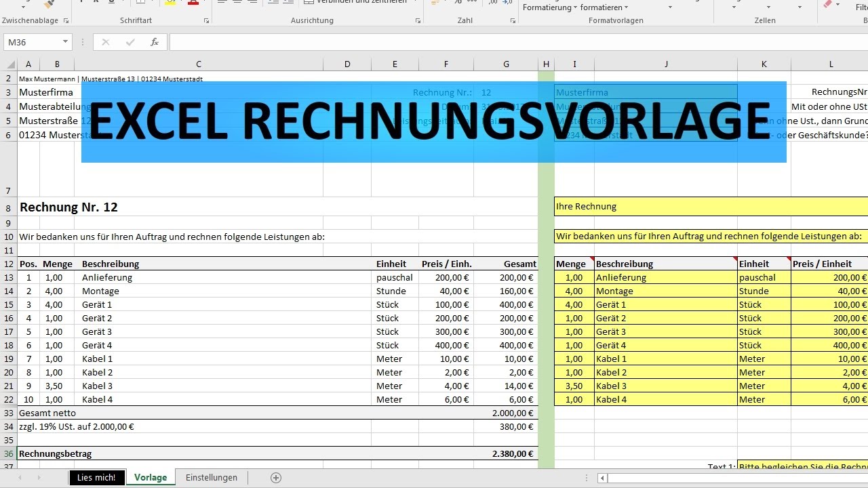The height and width of the screenshot is (488, 868).
Task: Click 'Preis / Einh.' header cell
Action: coord(446,264)
